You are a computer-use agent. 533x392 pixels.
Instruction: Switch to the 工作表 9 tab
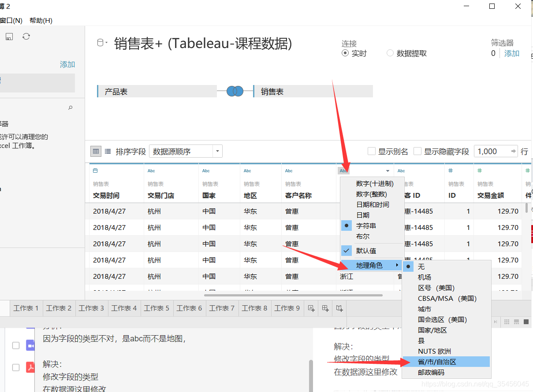point(287,308)
